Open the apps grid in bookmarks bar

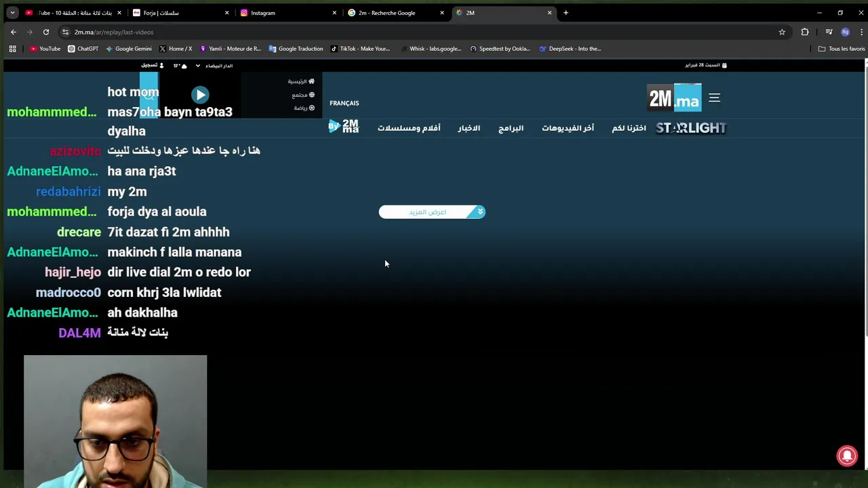[12, 49]
